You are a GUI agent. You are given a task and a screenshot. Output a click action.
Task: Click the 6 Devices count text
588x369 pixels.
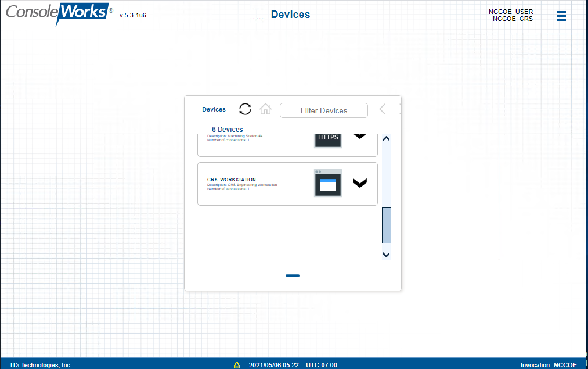(228, 129)
